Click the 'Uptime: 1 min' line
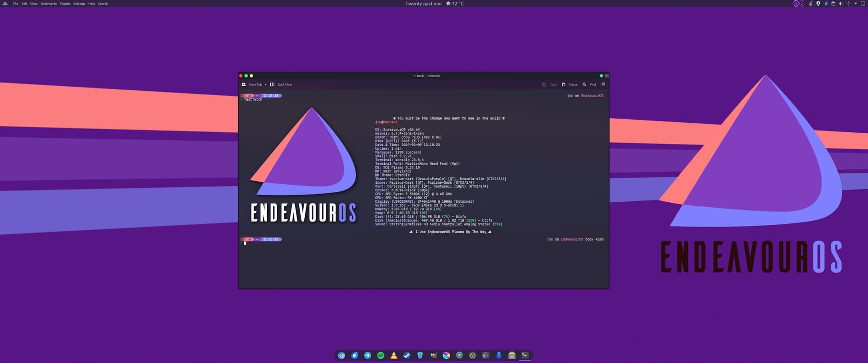 (388, 149)
